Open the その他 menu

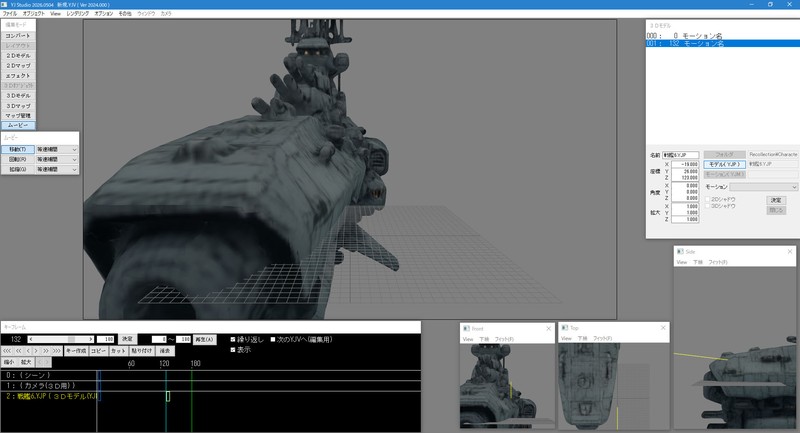point(125,14)
